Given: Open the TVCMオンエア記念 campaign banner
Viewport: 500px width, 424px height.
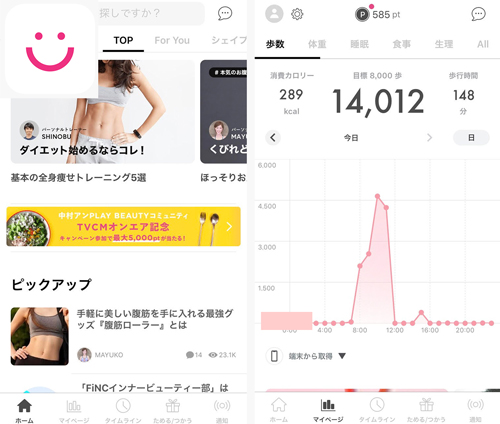Looking at the screenshot, I should (x=123, y=227).
